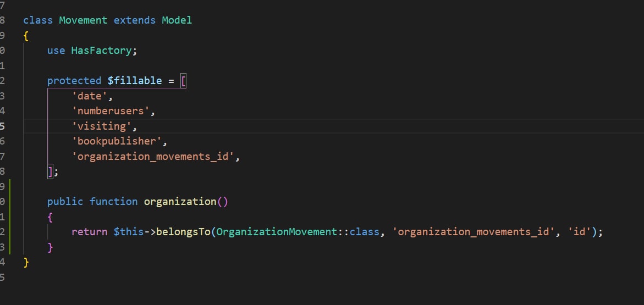This screenshot has width=644, height=305.
Task: Click the '$this' variable
Action: (x=129, y=232)
